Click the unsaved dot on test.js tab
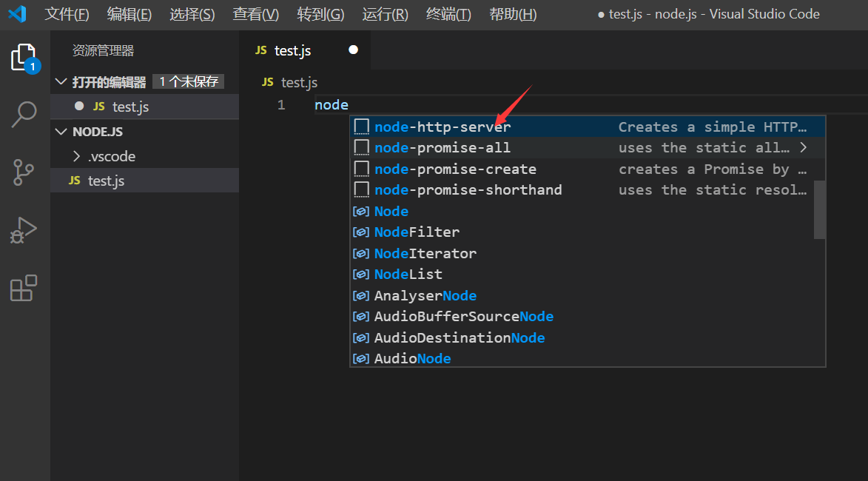Screen dimensions: 868x481 [353, 50]
